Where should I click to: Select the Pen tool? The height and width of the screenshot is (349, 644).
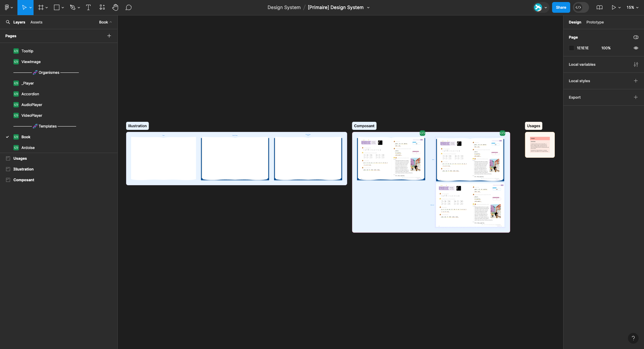pos(72,7)
